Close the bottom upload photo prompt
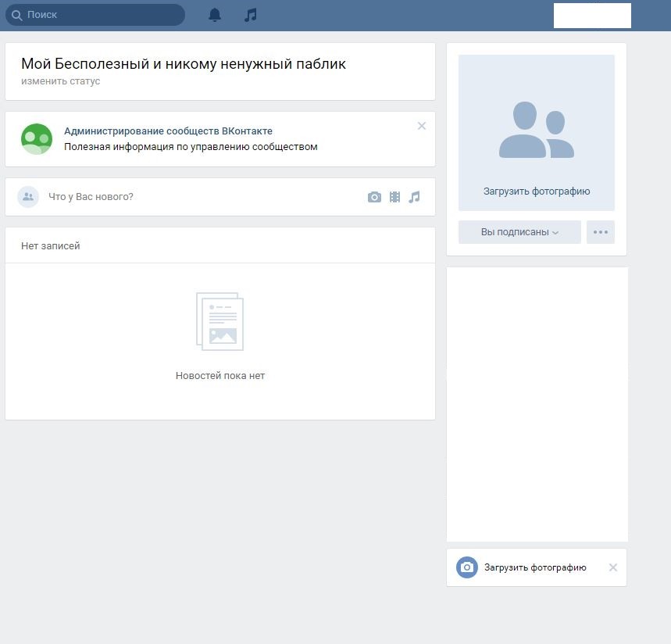 coord(612,567)
